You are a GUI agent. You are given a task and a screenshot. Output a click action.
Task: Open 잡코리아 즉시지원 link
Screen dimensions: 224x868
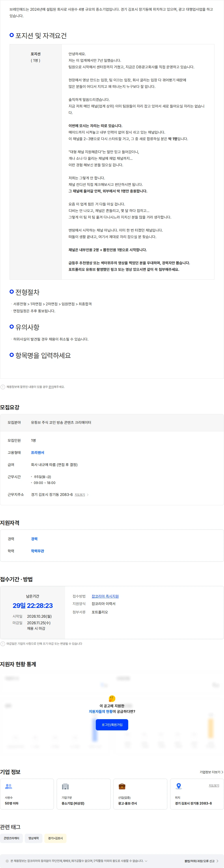click(x=105, y=596)
